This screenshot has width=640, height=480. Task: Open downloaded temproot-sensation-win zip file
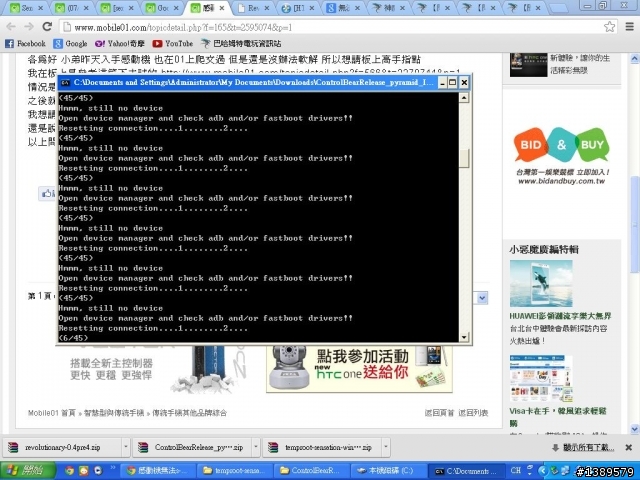[x=322, y=447]
